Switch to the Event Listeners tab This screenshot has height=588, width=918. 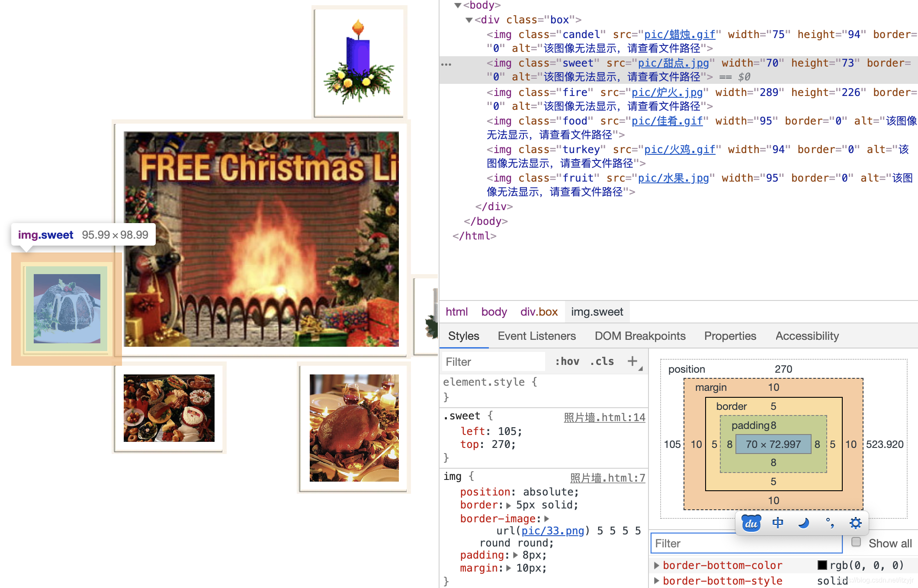536,336
